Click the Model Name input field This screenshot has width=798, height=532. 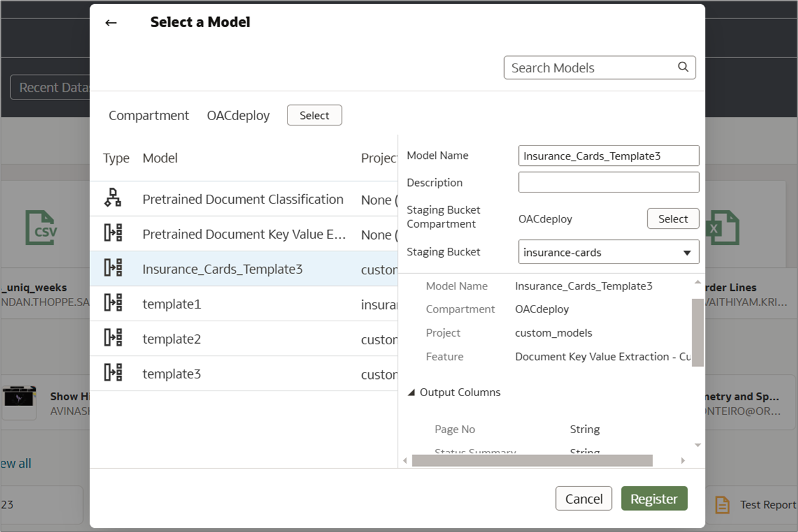click(x=608, y=156)
